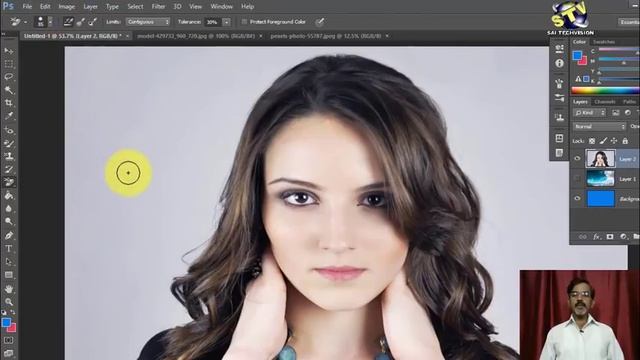Select the Dodge tool
640x360 pixels.
click(9, 222)
